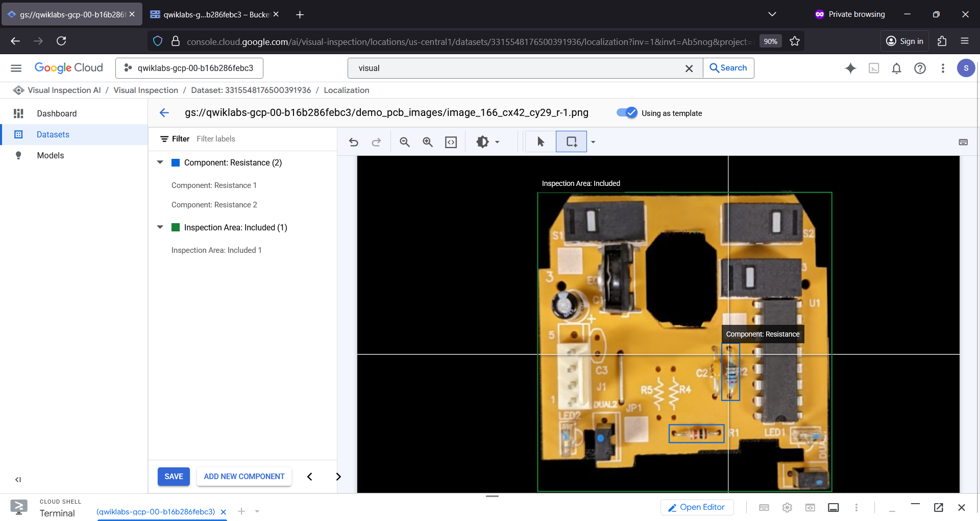The image size is (980, 521).
Task: Focus the Filter labels input
Action: [x=263, y=139]
